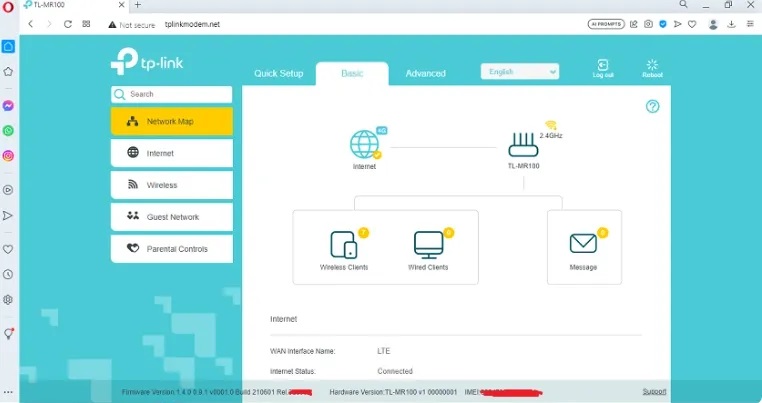Image resolution: width=762 pixels, height=403 pixels.
Task: Open the Parental Controls menu item
Action: (x=172, y=249)
